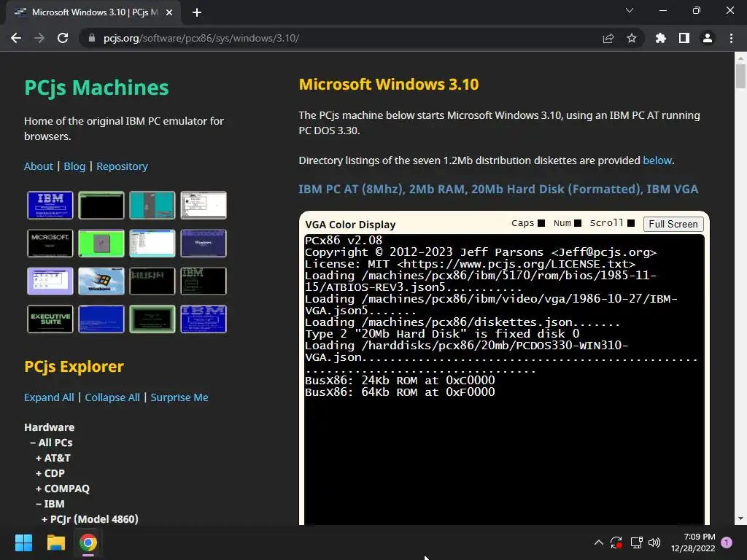Screen dimensions: 747x560
Task: Reload the PCjs page
Action: pos(63,38)
